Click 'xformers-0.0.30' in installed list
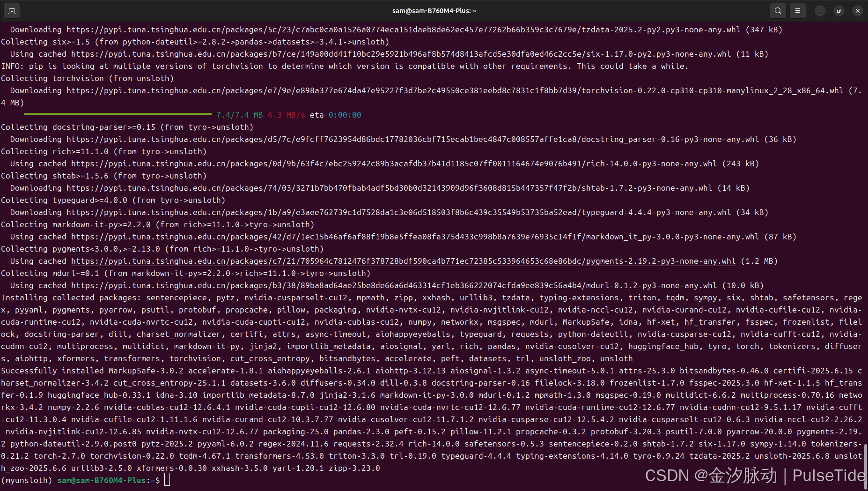 tap(171, 468)
